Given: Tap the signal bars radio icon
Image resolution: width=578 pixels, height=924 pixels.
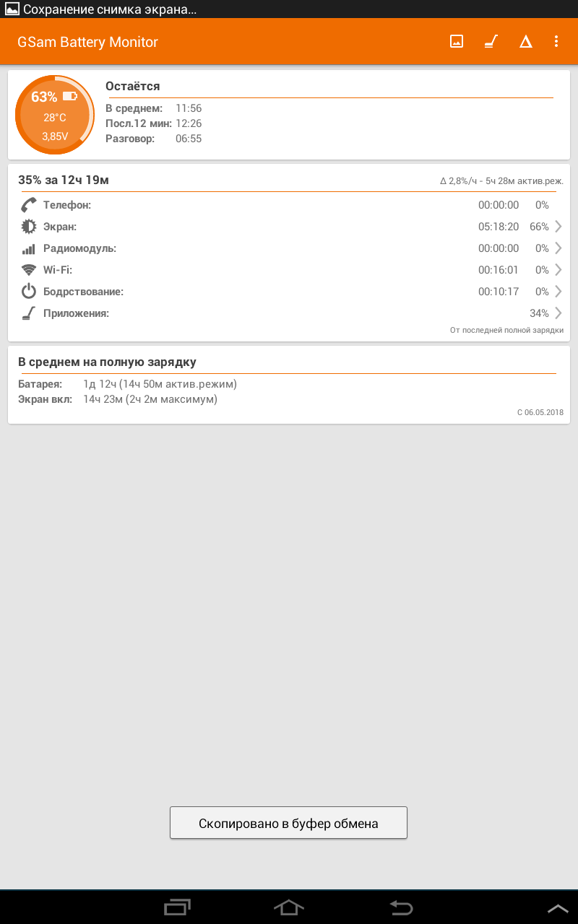Looking at the screenshot, I should (x=29, y=249).
